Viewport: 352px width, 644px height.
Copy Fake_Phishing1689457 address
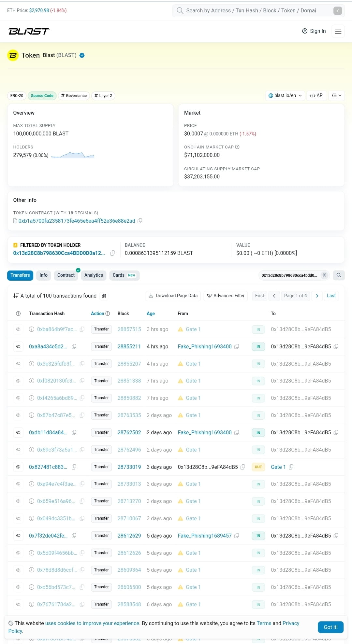pos(237,536)
